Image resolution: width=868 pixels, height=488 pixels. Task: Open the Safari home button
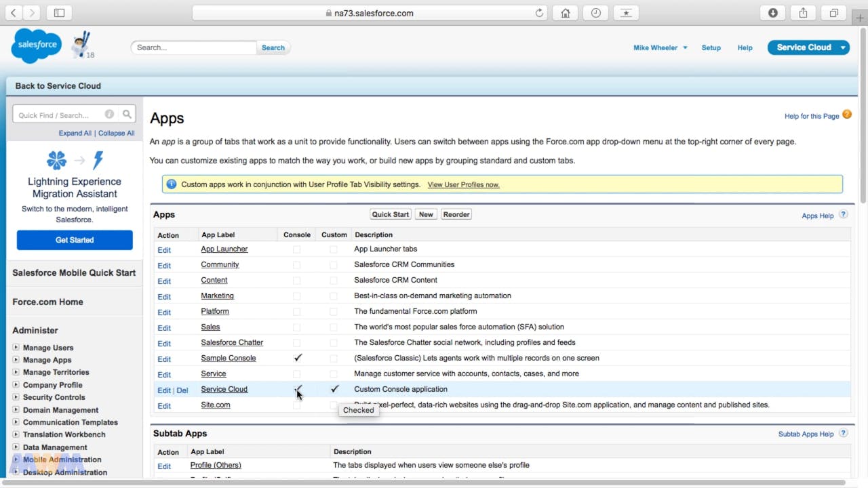click(565, 13)
